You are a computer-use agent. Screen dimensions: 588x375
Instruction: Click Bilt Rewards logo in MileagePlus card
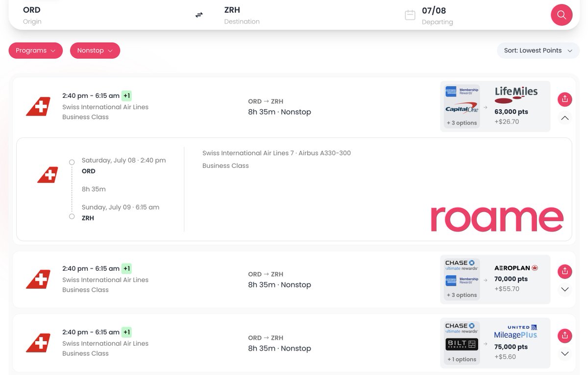[x=462, y=344]
